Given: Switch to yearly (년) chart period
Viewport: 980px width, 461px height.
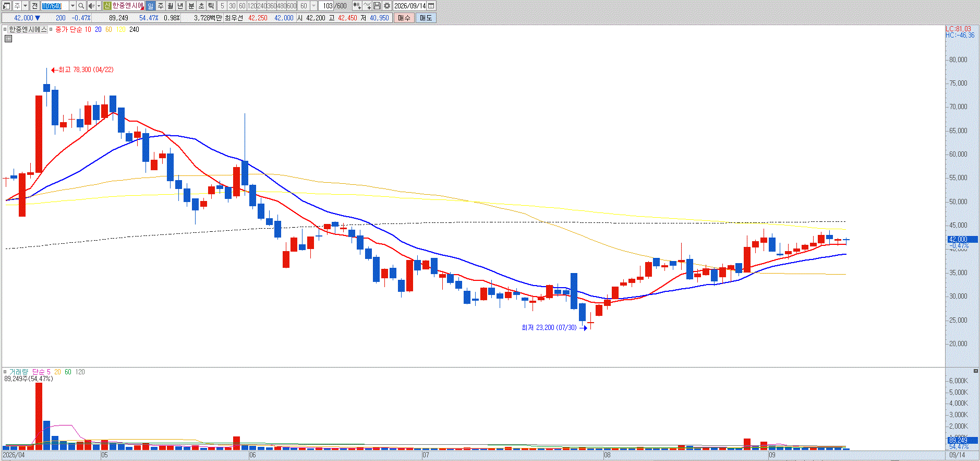Looking at the screenshot, I should 180,6.
